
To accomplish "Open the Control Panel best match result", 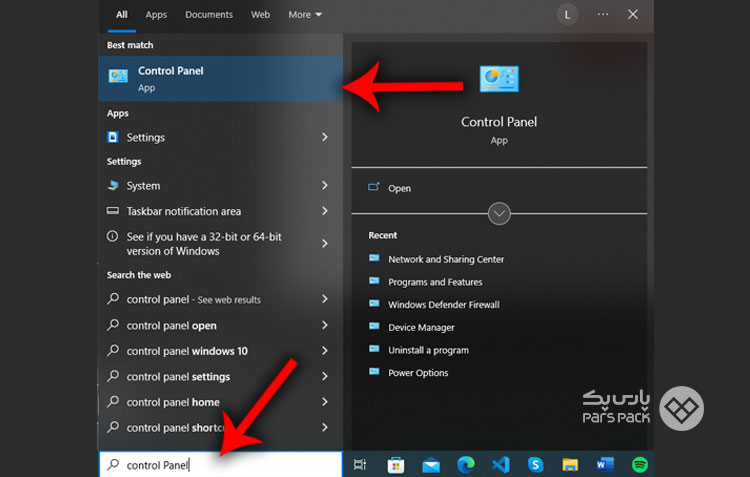I will [221, 78].
